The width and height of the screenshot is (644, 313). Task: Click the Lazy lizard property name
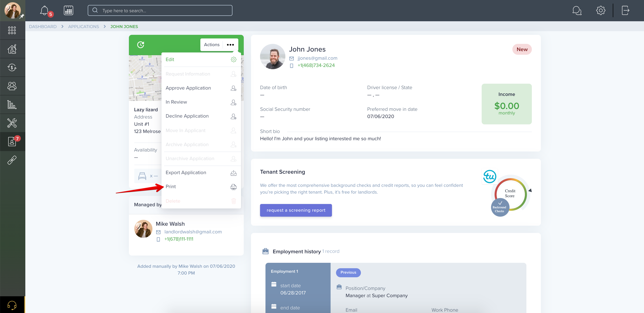146,110
